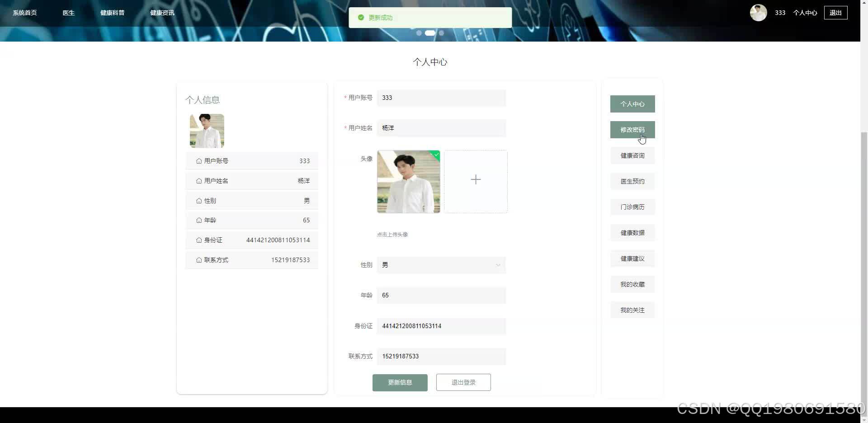
Task: Click the 退出登录 button
Action: point(463,382)
